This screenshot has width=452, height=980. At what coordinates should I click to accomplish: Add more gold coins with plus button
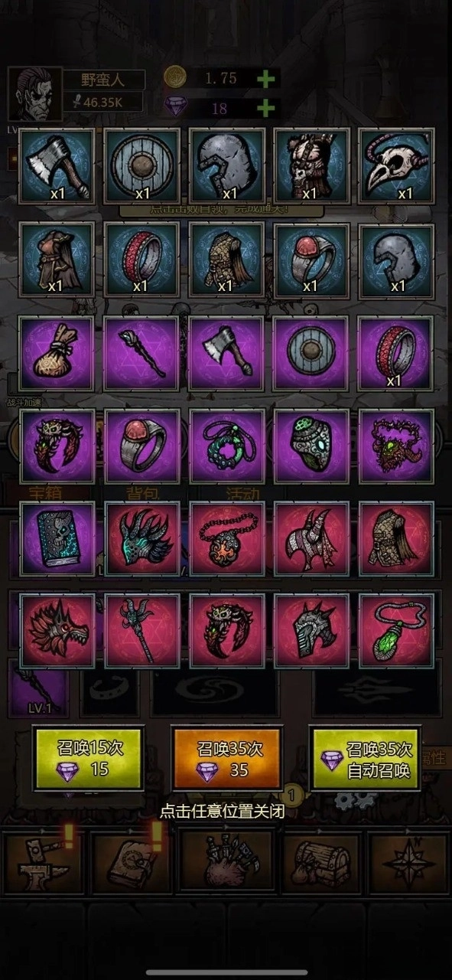(x=265, y=78)
